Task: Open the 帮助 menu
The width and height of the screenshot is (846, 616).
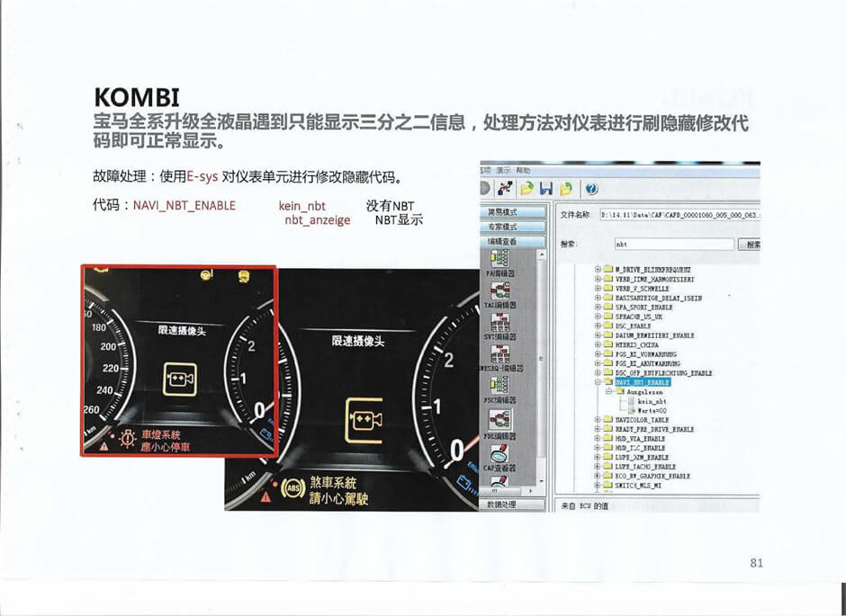Action: point(524,170)
